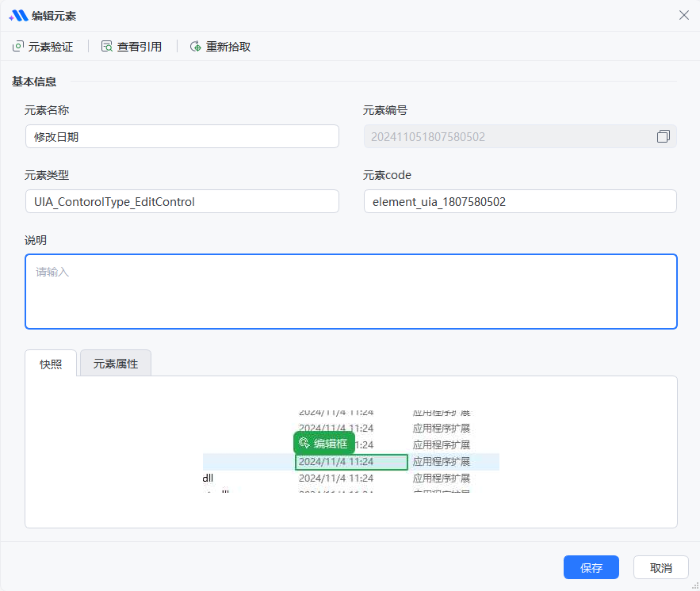Click the highlighted date cell in the snapshot
Image resolution: width=700 pixels, height=591 pixels.
coord(351,462)
